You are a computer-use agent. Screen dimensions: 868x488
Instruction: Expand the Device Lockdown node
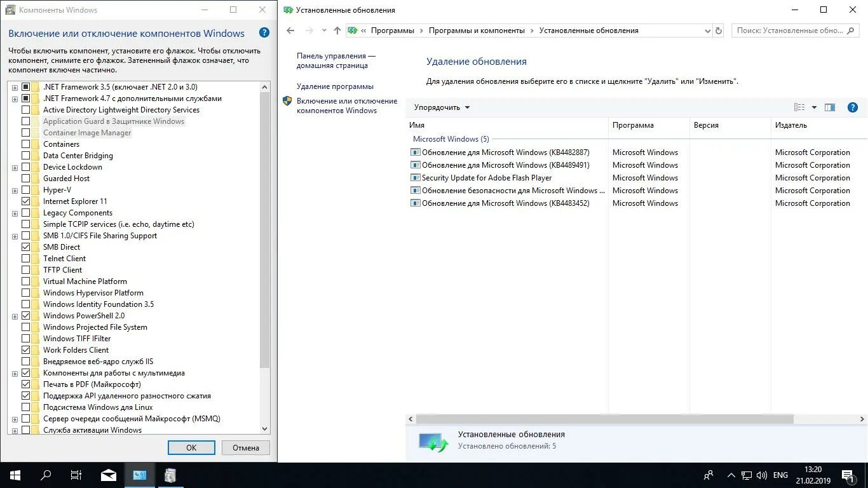point(15,167)
